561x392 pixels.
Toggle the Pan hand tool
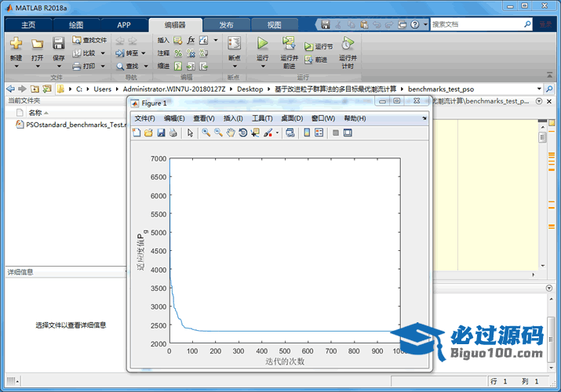(x=231, y=133)
